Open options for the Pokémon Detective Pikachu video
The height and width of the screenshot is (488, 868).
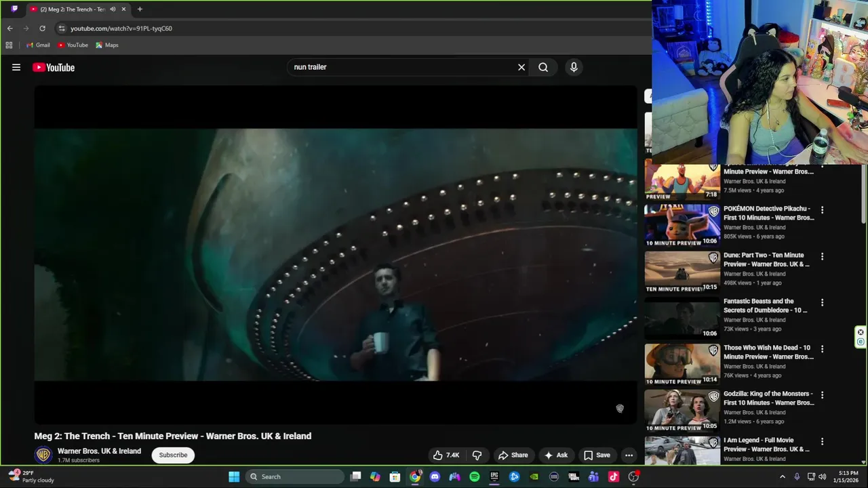pyautogui.click(x=822, y=210)
